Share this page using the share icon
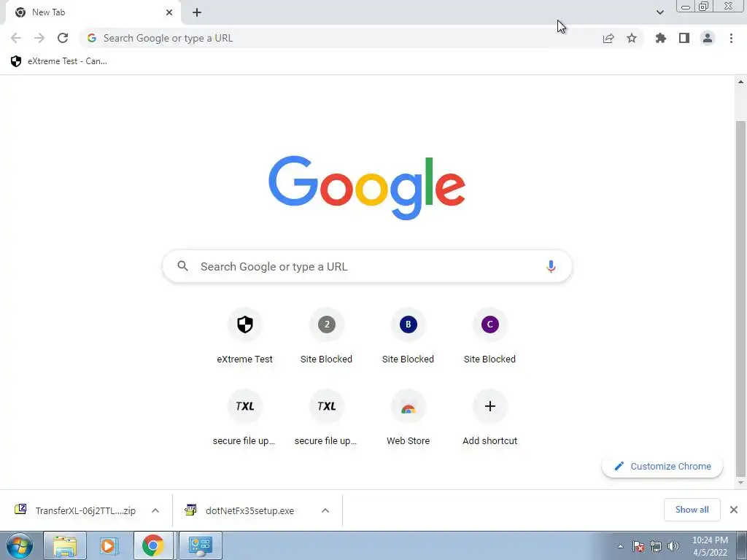Image resolution: width=747 pixels, height=560 pixels. (x=608, y=38)
